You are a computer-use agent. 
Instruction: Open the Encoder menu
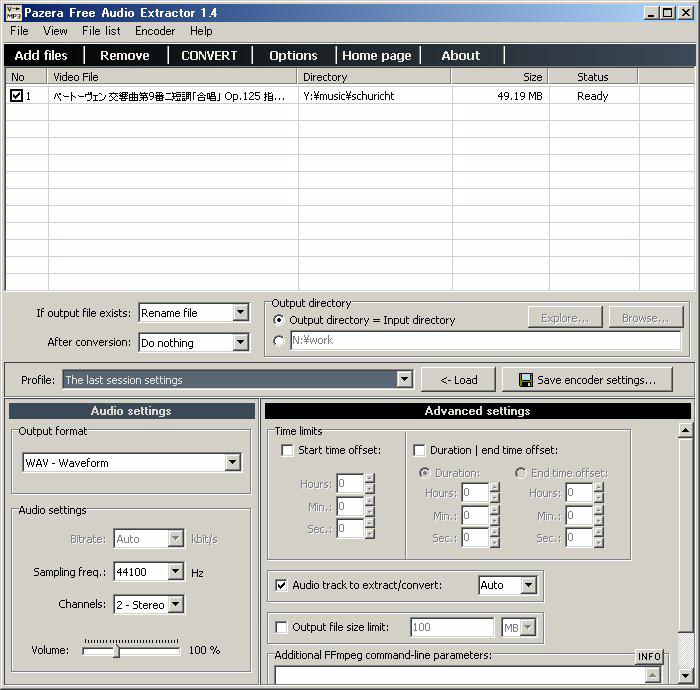coord(155,31)
